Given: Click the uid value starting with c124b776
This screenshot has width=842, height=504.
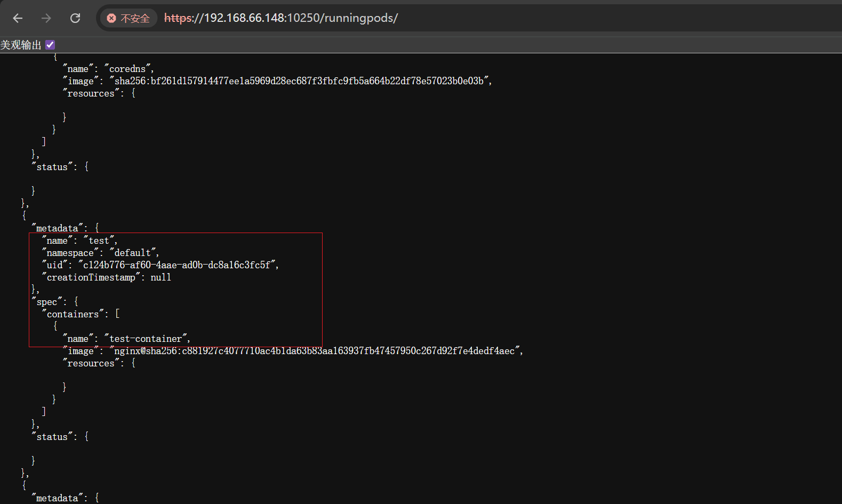Looking at the screenshot, I should (x=177, y=265).
